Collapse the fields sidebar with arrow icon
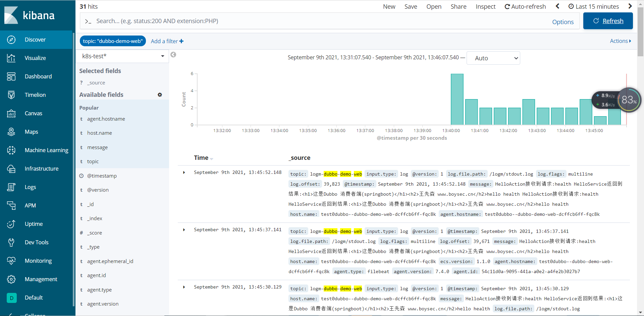Screen dimensions: 644x316 point(173,55)
